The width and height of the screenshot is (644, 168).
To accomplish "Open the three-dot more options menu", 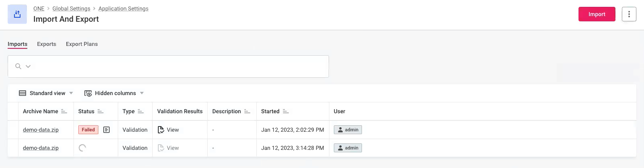I will pyautogui.click(x=629, y=14).
